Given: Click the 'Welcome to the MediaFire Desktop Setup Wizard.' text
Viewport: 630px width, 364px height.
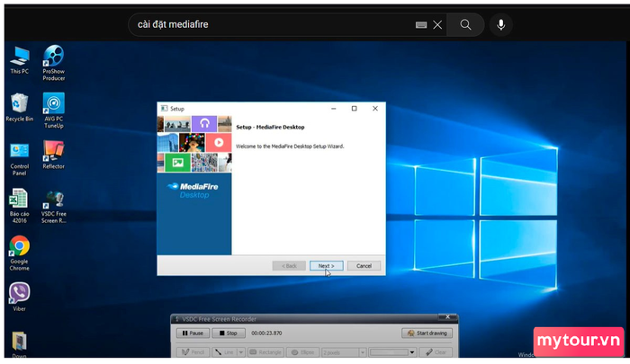Looking at the screenshot, I should click(290, 146).
